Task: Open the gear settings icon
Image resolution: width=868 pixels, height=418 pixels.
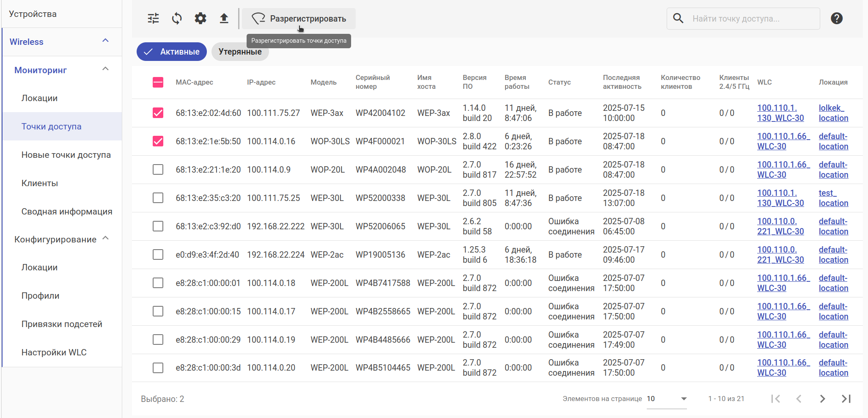Action: pos(201,19)
